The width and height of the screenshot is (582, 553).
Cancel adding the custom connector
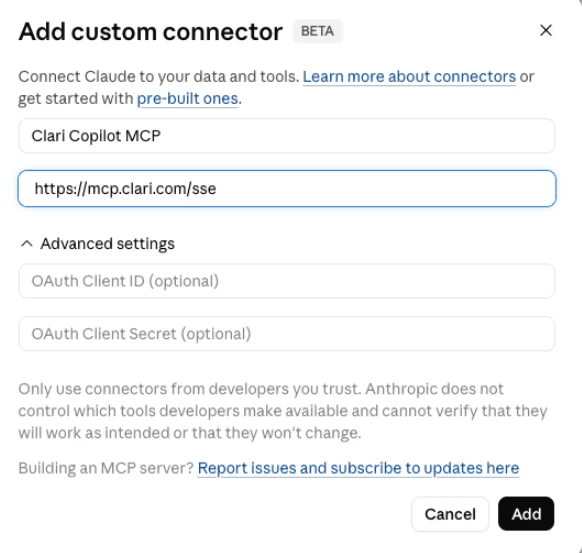[x=450, y=514]
